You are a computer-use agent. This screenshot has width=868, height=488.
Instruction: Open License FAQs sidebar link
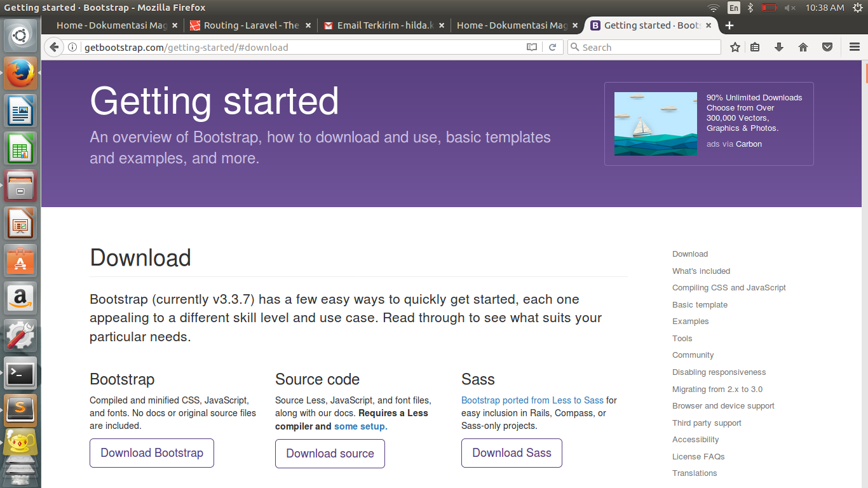point(698,457)
